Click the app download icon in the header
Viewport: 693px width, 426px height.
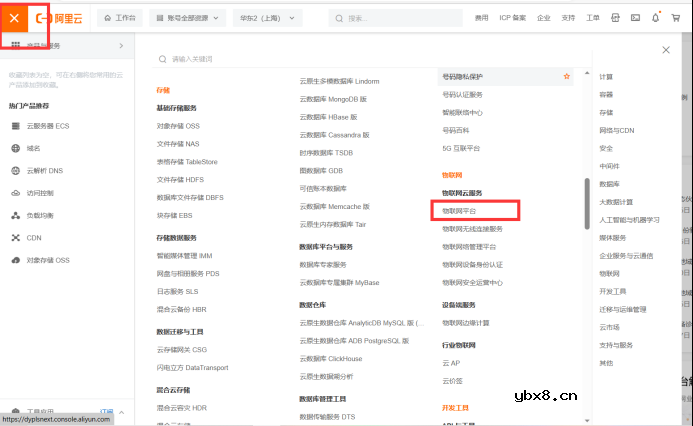click(x=615, y=18)
